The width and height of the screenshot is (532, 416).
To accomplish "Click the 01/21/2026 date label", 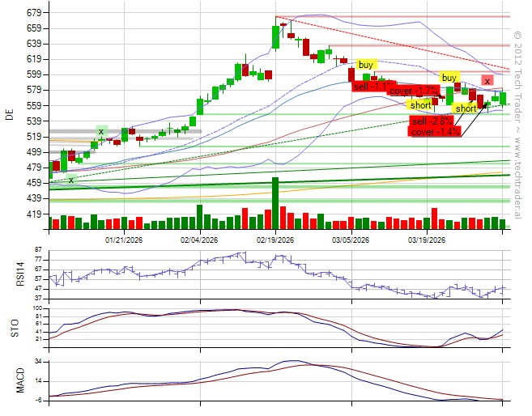I will (x=124, y=240).
